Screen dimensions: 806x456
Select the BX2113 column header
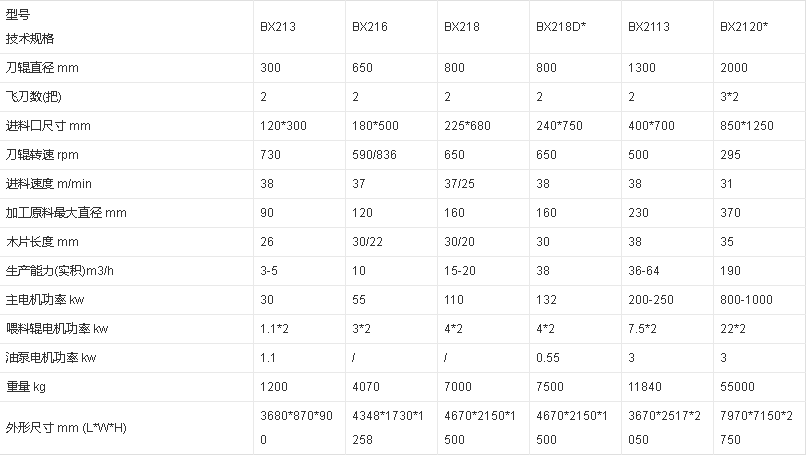click(x=647, y=28)
